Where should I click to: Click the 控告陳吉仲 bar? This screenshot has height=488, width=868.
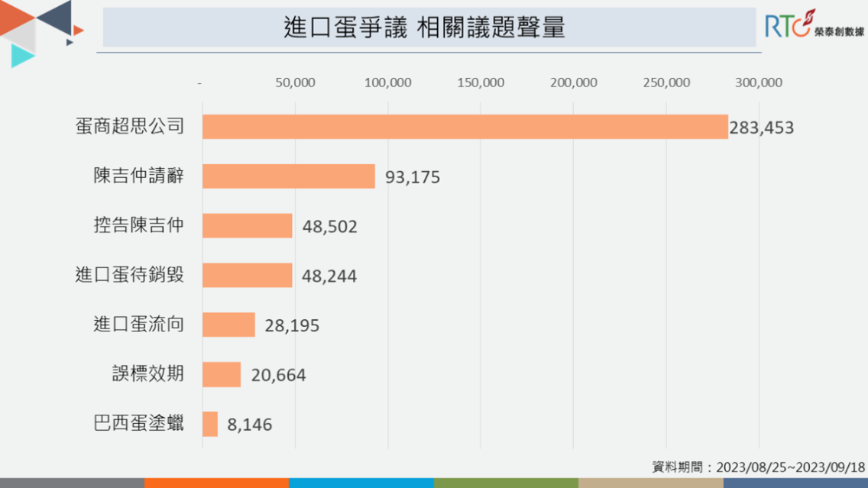pos(247,226)
